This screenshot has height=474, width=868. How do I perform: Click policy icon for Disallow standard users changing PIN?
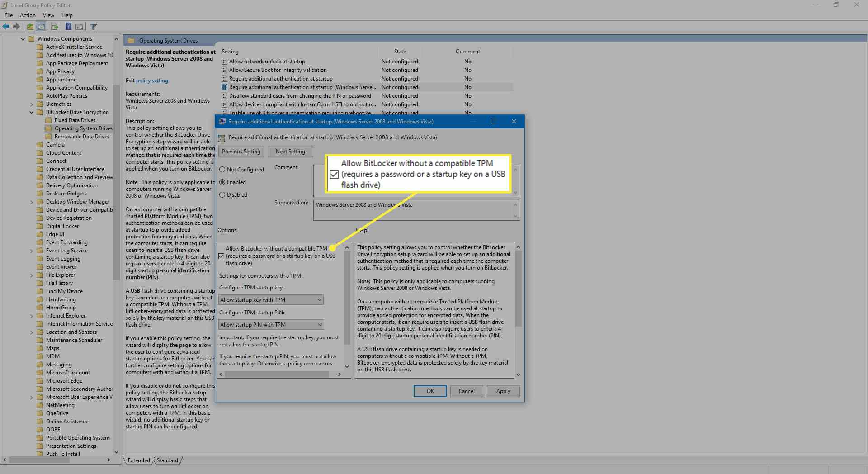(224, 96)
